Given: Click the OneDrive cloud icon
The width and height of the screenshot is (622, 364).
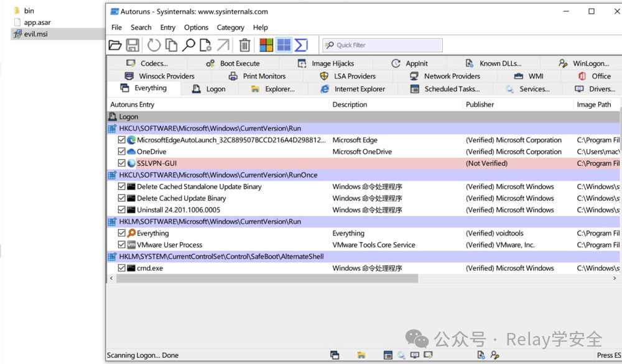Looking at the screenshot, I should pyautogui.click(x=131, y=152).
